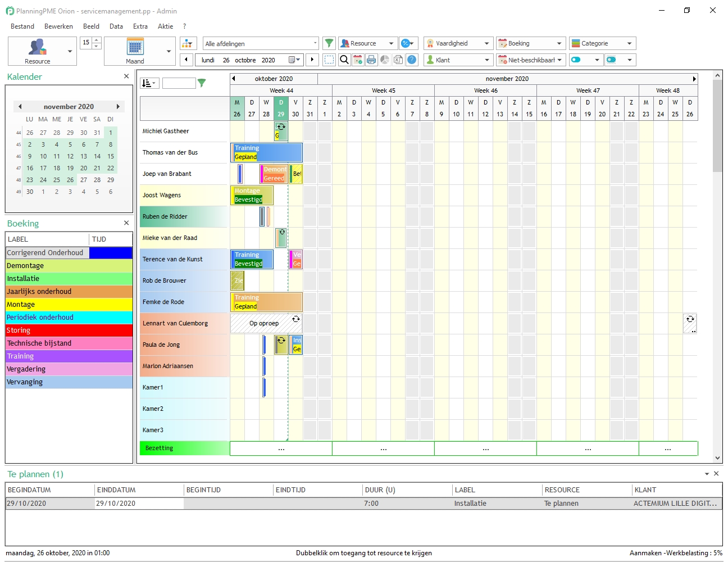Move timeline left using oktober 2020 arrow
The height and width of the screenshot is (562, 728).
click(x=234, y=79)
